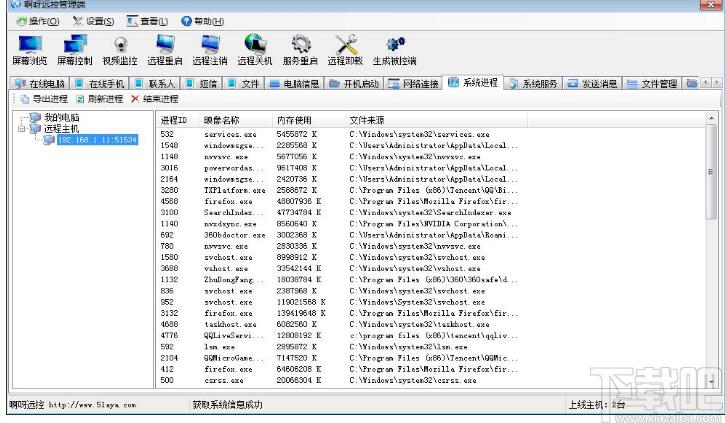Image resolution: width=725 pixels, height=423 pixels.
Task: Switch to the 文件 tab
Action: pos(244,84)
